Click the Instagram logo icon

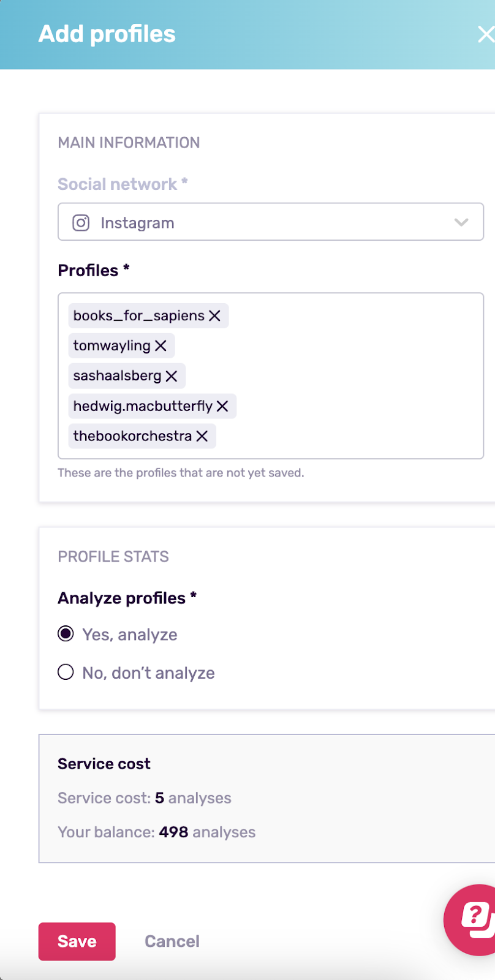81,222
